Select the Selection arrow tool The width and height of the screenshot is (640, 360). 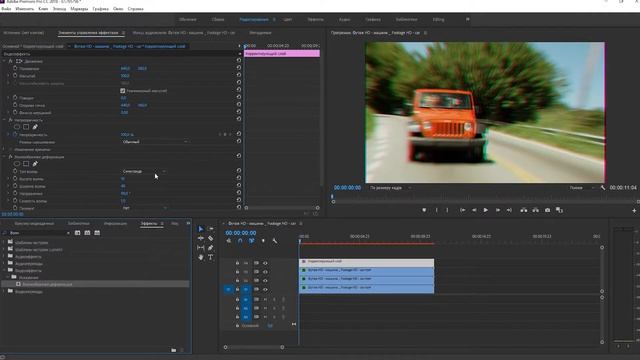[200, 229]
